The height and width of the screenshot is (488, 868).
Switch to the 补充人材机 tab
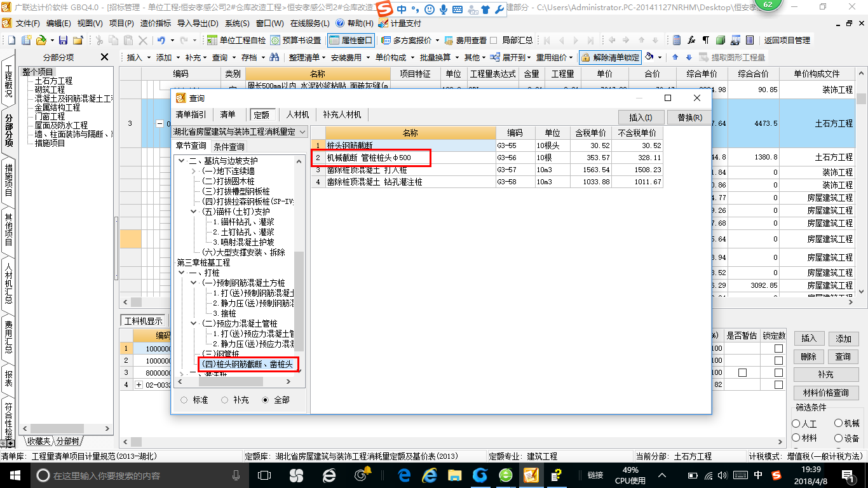(342, 114)
